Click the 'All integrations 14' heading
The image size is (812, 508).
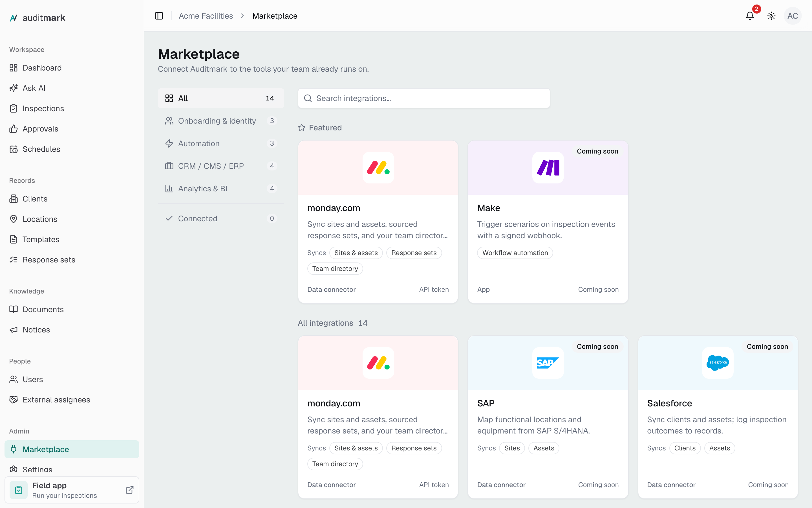(x=332, y=323)
